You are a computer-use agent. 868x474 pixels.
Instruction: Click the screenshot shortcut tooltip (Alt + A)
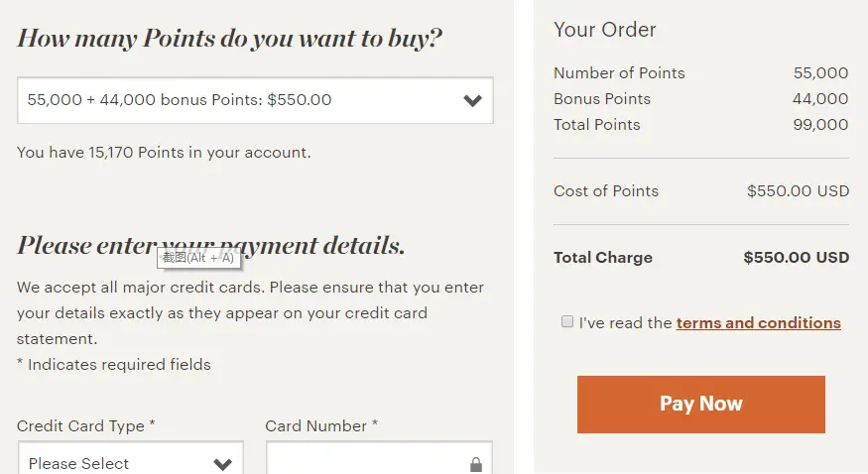199,258
